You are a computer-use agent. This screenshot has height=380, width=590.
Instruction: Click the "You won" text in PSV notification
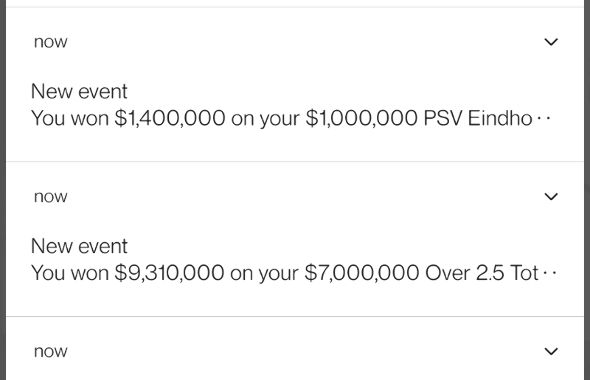pos(70,118)
